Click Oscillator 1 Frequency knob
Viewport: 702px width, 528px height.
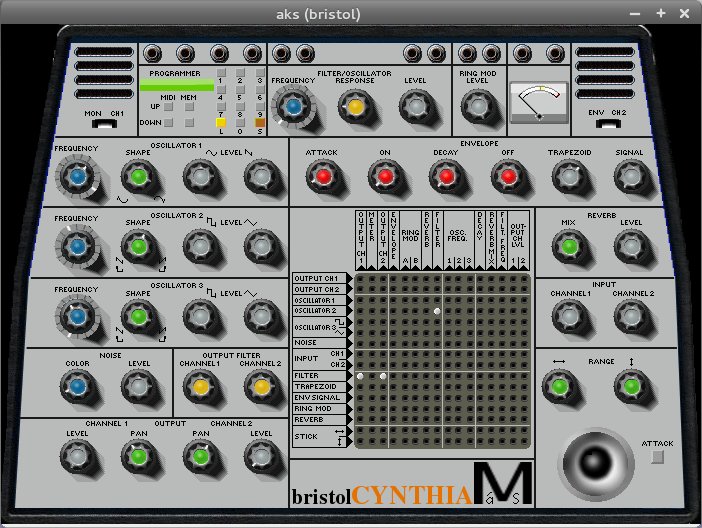pyautogui.click(x=77, y=177)
